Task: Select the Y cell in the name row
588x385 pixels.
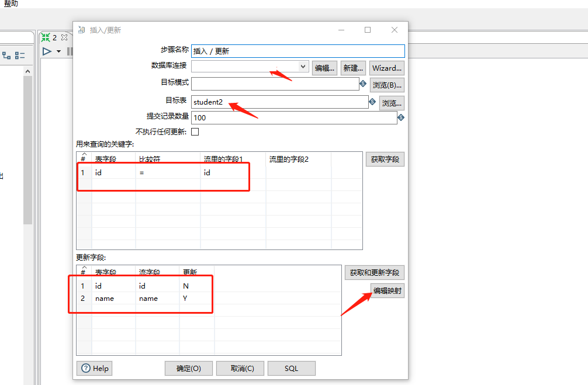Action: click(196, 299)
